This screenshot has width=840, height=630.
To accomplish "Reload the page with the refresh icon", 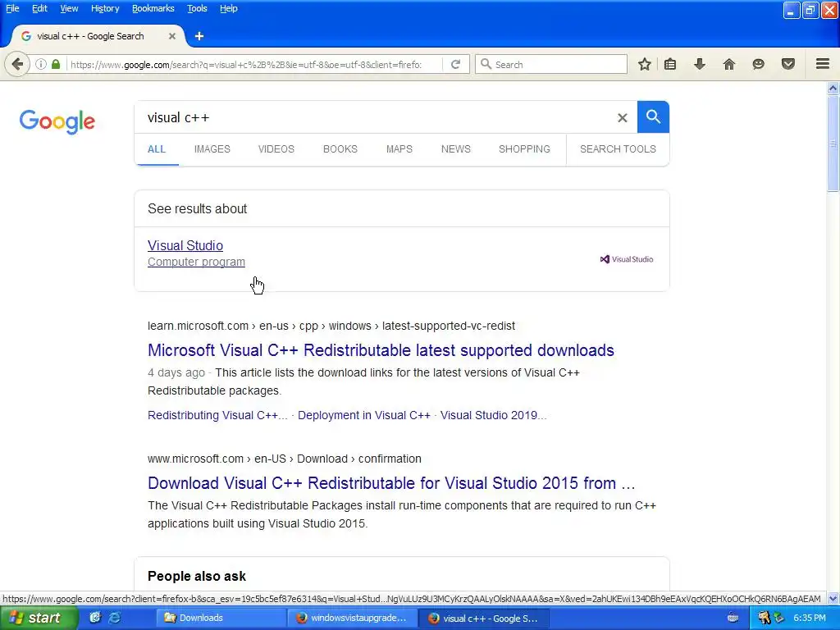I will pos(455,64).
